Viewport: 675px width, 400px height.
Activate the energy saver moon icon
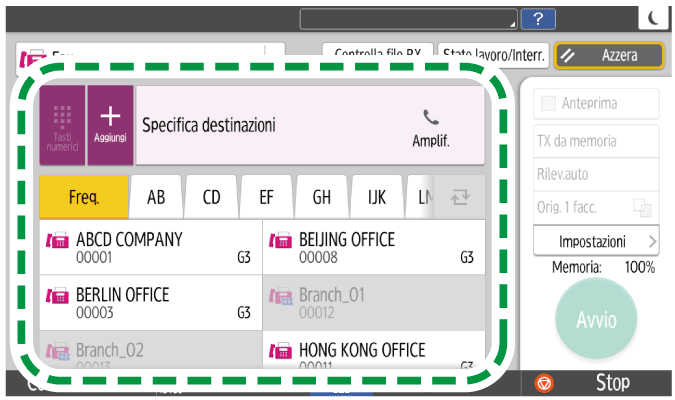652,18
